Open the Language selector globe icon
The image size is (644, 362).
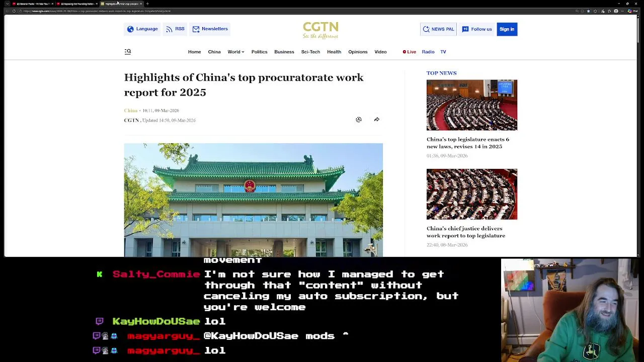pyautogui.click(x=130, y=29)
